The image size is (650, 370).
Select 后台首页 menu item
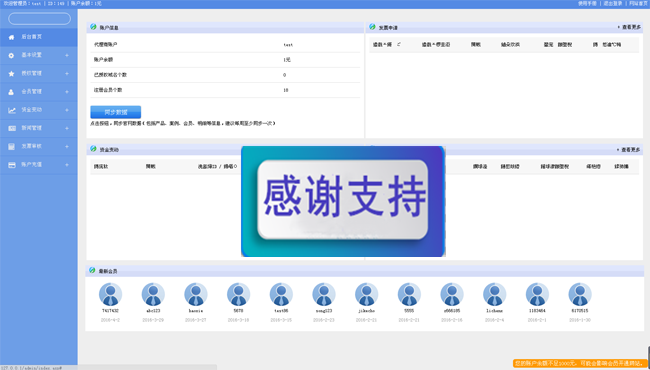pyautogui.click(x=39, y=37)
